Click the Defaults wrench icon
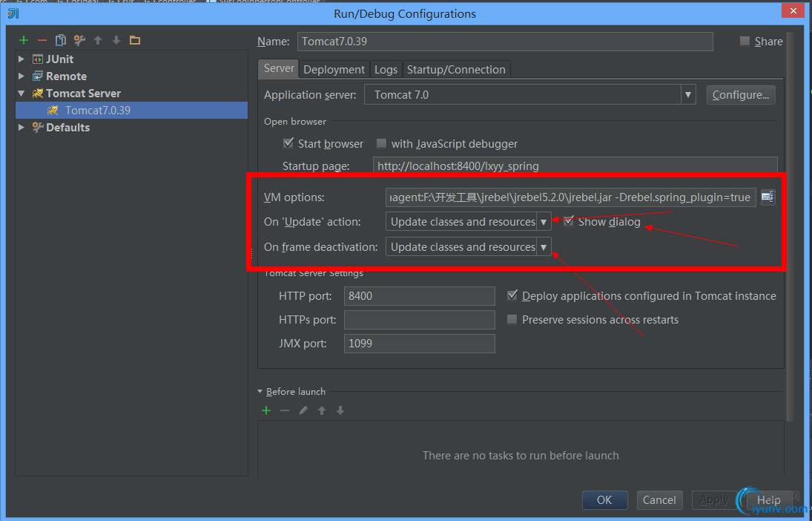 coord(38,128)
